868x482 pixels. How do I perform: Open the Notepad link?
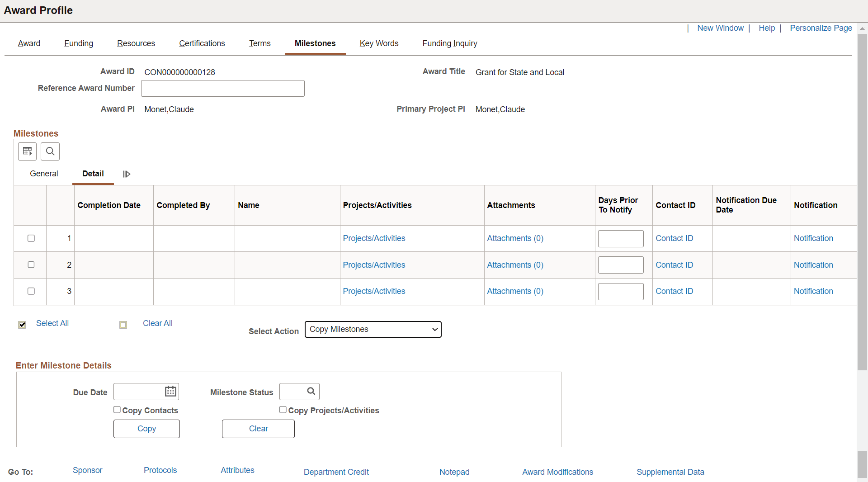point(454,472)
